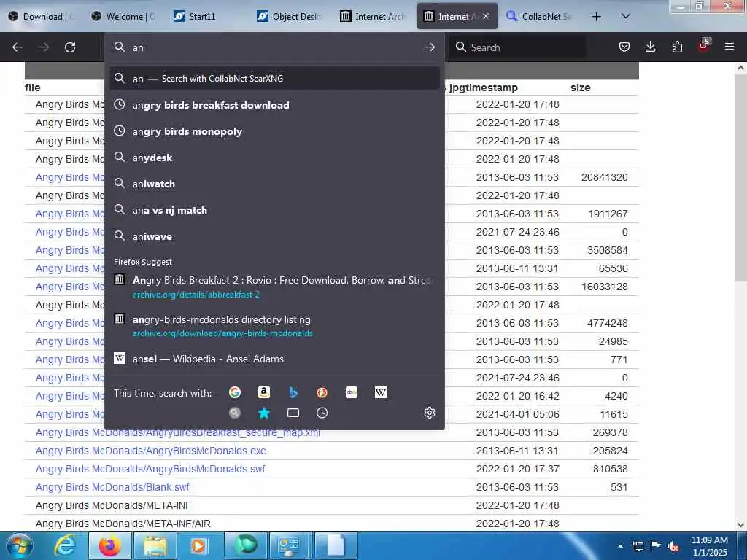Switch to the Object Desktop tab
The image size is (747, 560).
tap(290, 17)
